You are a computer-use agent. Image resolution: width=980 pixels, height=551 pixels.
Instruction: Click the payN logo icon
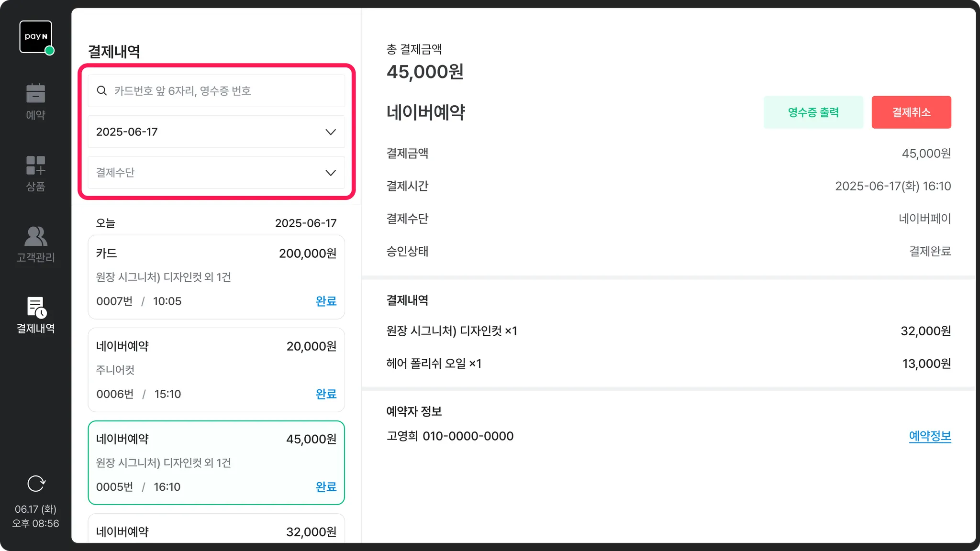35,37
